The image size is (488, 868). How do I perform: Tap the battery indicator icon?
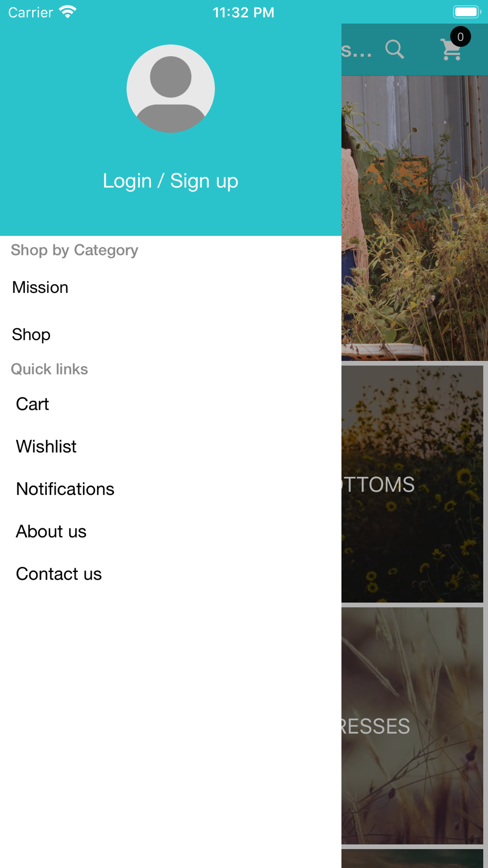(x=467, y=12)
